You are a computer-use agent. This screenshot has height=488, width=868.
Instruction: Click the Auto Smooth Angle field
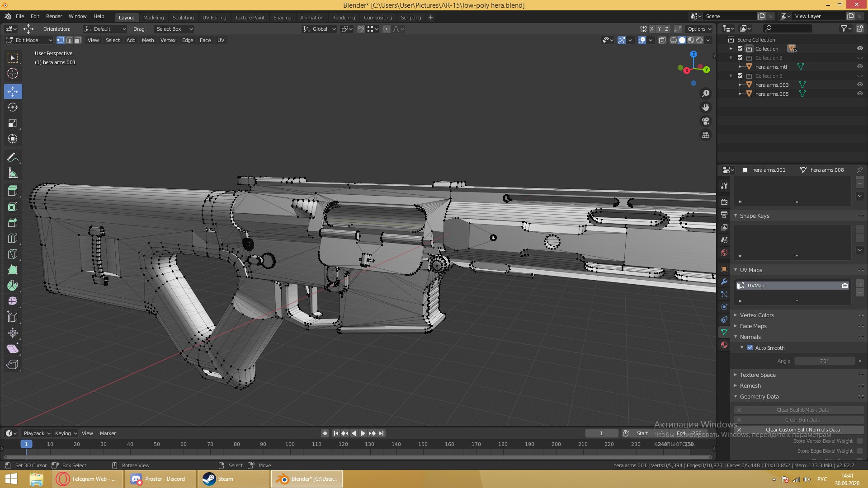(x=825, y=361)
